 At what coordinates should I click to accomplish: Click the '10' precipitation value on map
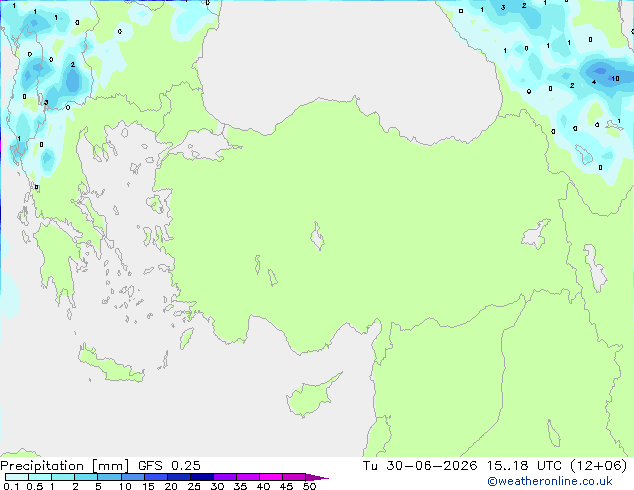615,78
